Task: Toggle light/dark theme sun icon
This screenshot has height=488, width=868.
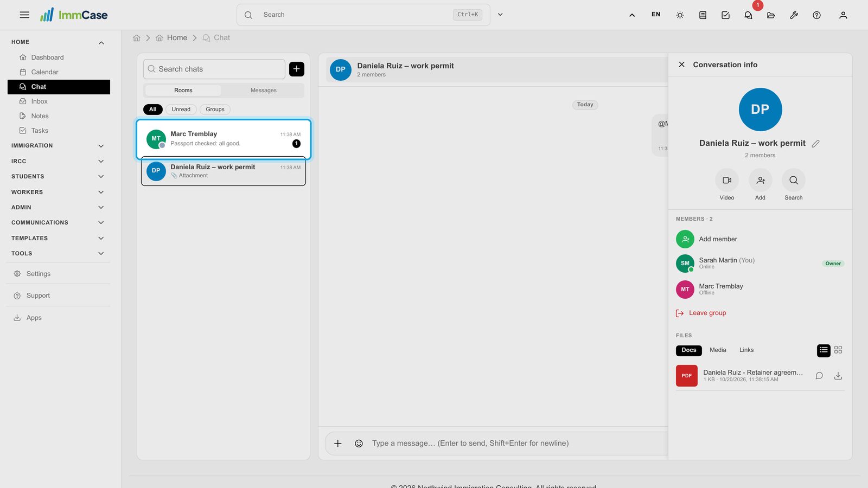Action: coord(680,15)
